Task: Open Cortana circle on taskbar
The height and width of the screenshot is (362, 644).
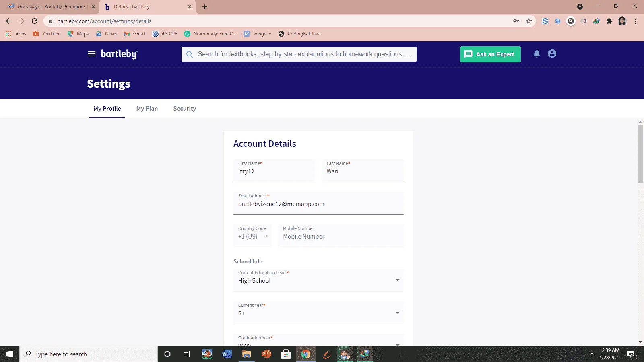Action: point(167,354)
